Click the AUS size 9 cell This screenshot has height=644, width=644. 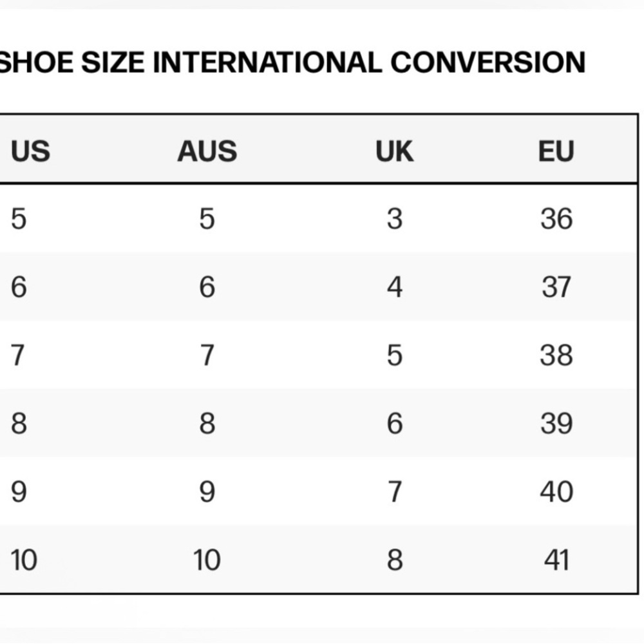point(207,491)
